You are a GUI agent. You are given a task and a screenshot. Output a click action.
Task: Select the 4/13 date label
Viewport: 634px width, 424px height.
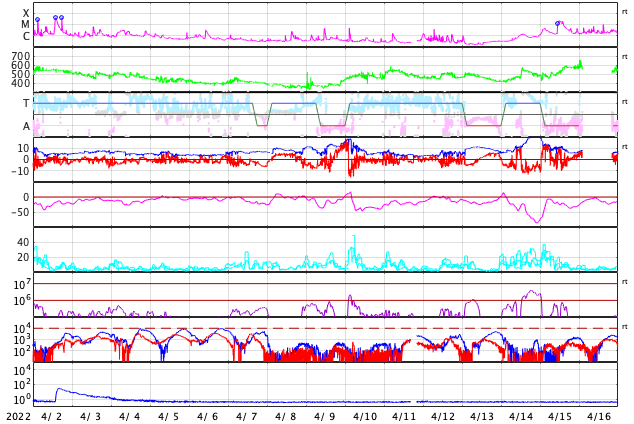(481, 416)
